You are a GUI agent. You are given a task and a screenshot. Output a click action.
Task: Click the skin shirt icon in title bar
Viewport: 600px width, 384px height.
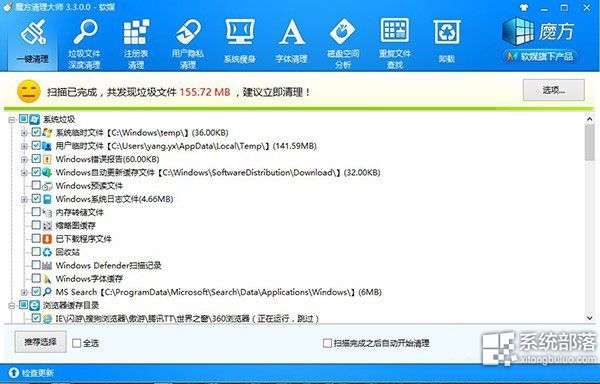[524, 7]
